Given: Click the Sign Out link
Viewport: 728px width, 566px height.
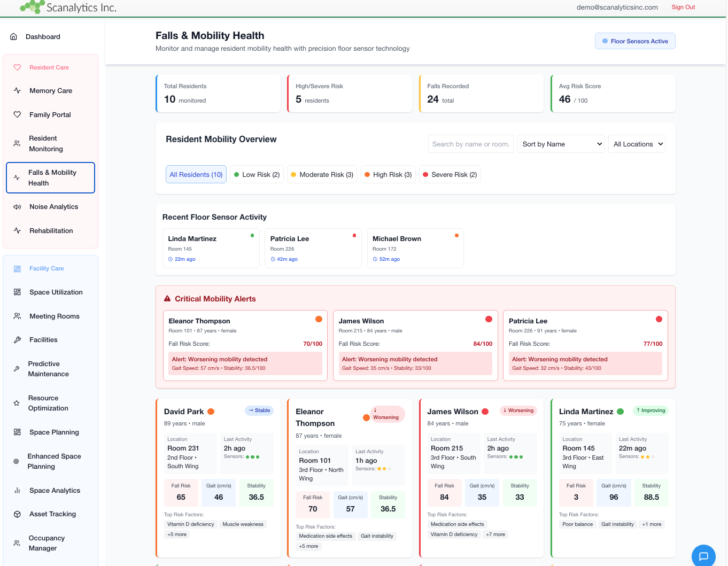Looking at the screenshot, I should [683, 7].
